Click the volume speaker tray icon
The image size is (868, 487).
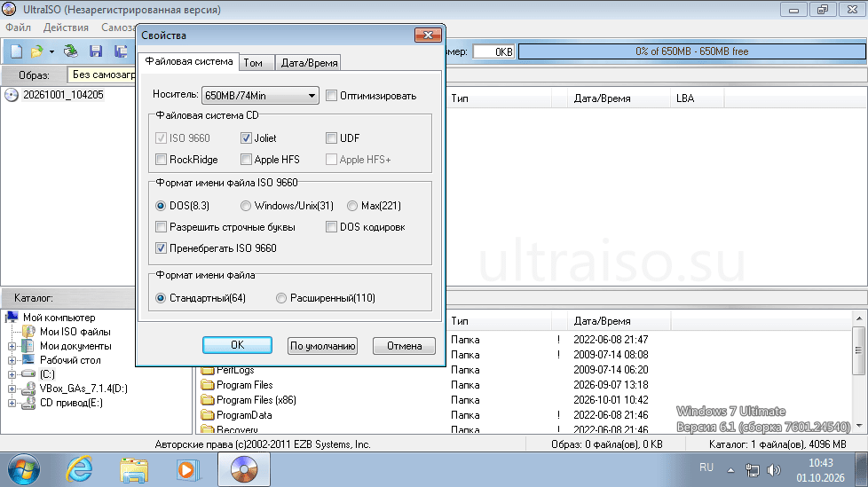(x=773, y=470)
